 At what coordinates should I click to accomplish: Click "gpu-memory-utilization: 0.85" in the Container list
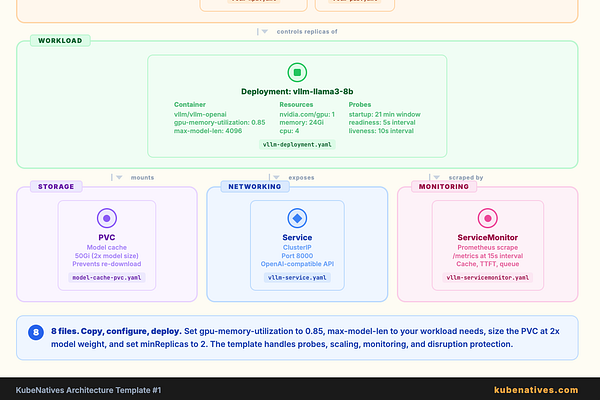220,122
